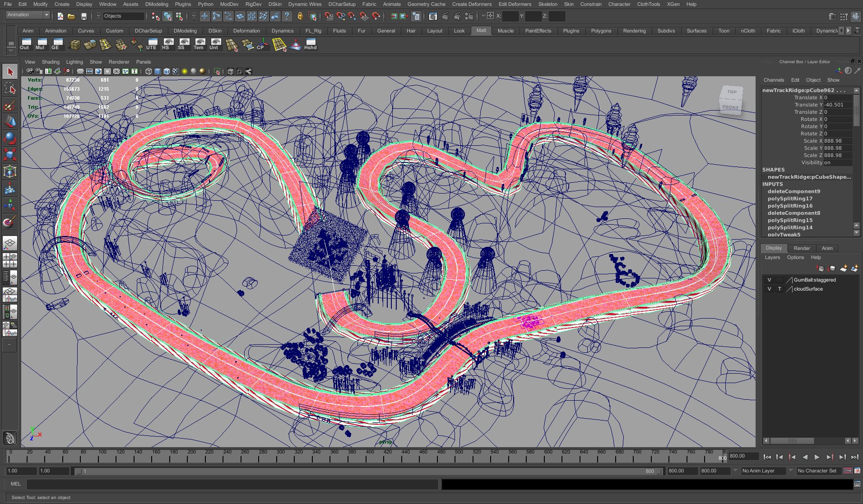
Task: Select polySplitRing17 in the INPUTS list
Action: pyautogui.click(x=790, y=199)
